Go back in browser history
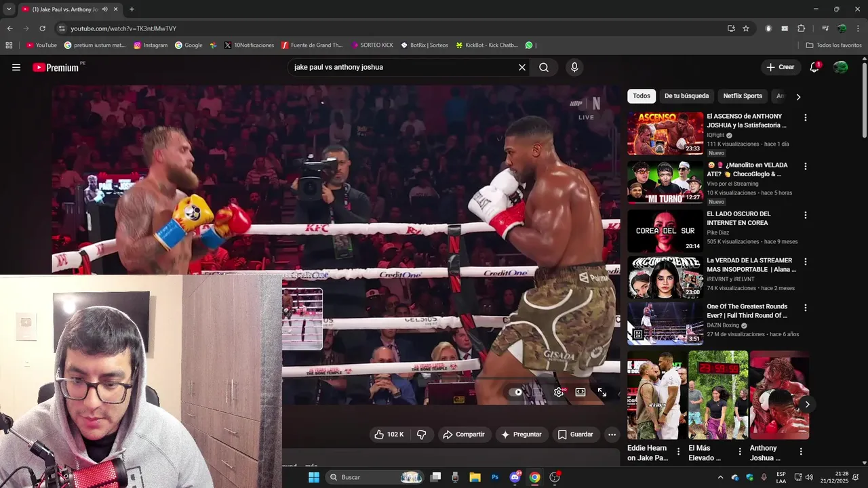868x488 pixels. [9, 28]
